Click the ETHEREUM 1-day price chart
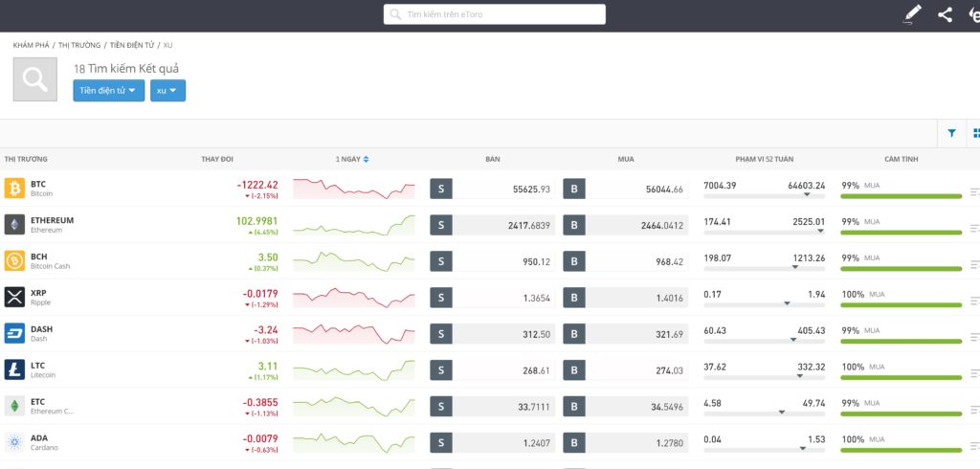The width and height of the screenshot is (980, 469). pyautogui.click(x=354, y=225)
